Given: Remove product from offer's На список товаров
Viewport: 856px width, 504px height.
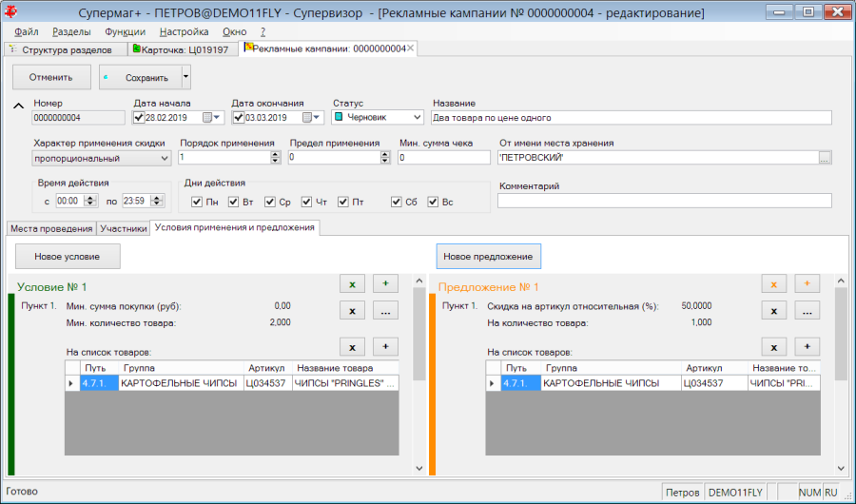Looking at the screenshot, I should tap(773, 347).
